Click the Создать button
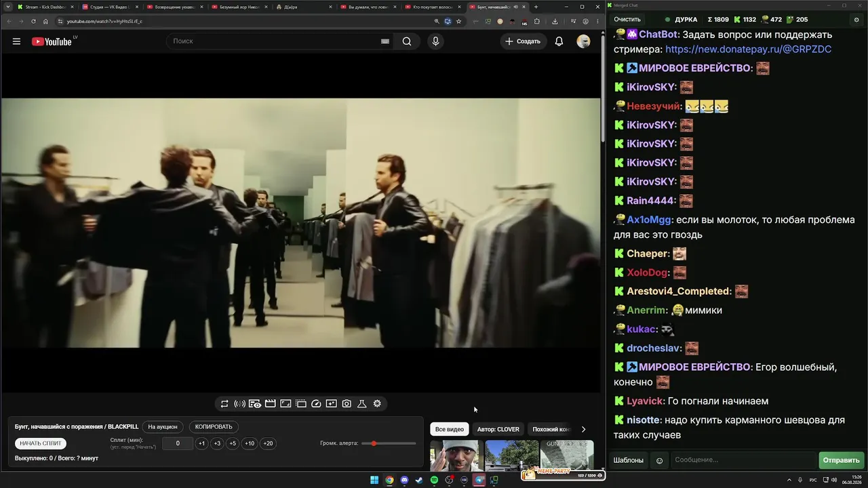Image resolution: width=868 pixels, height=488 pixels. 523,41
